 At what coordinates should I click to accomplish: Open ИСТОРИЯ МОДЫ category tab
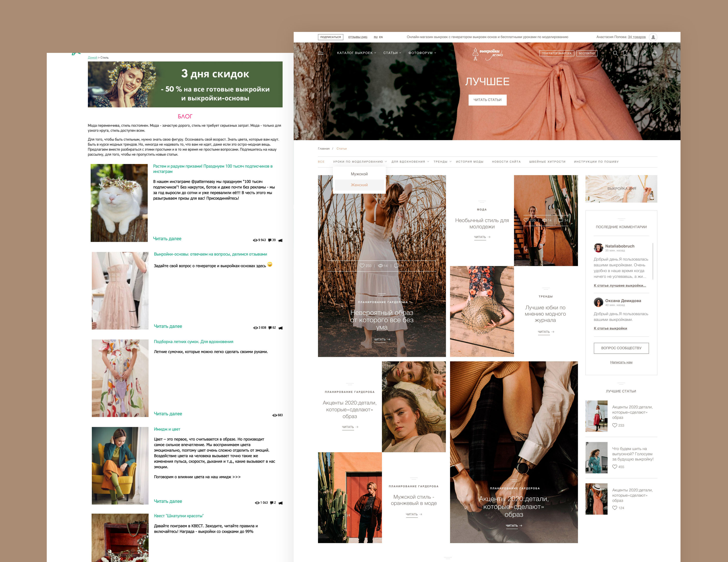(469, 162)
